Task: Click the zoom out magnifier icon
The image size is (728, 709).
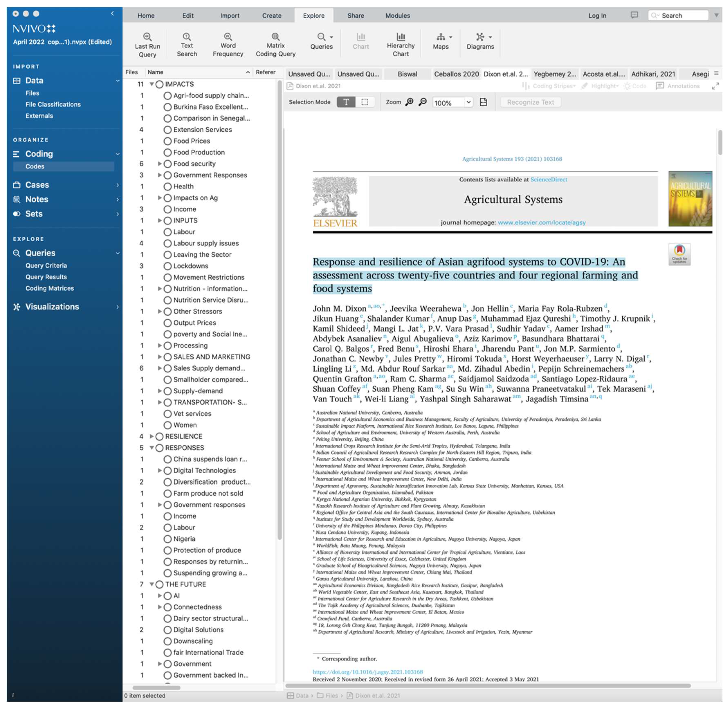Action: [422, 102]
